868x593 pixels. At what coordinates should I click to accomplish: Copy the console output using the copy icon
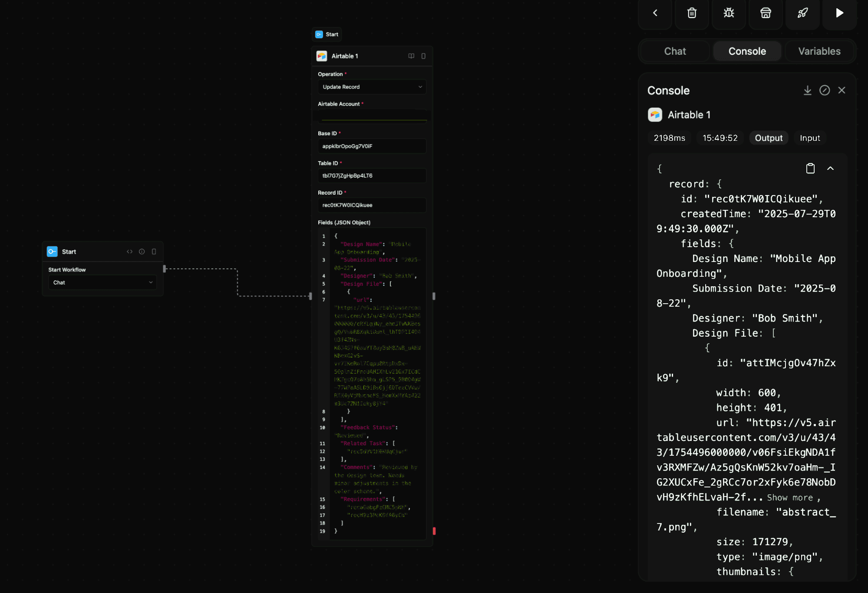tap(810, 168)
